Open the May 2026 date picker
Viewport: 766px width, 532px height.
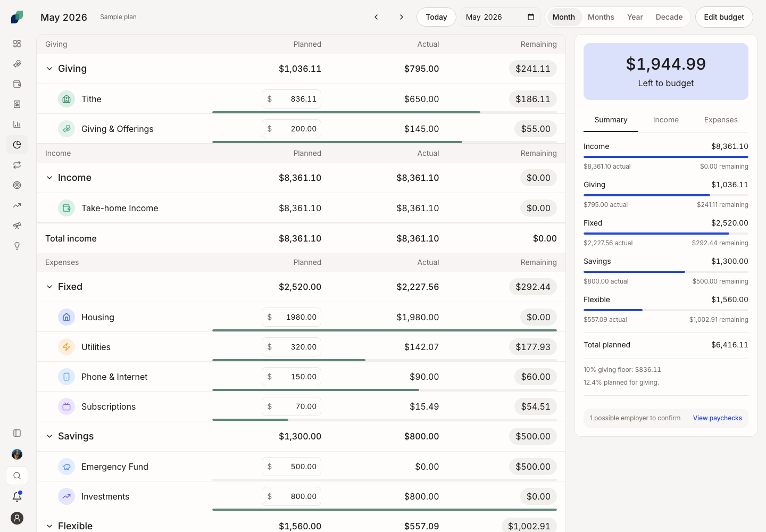click(501, 17)
